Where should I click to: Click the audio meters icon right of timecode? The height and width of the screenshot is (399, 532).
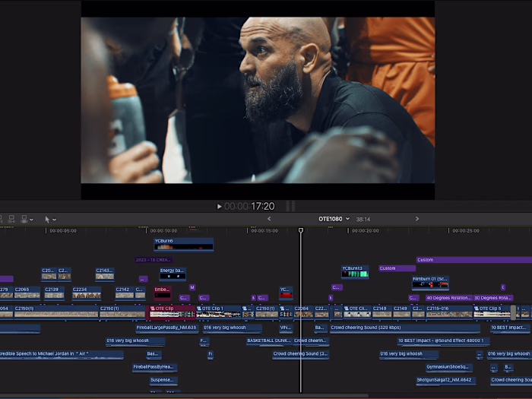point(291,206)
